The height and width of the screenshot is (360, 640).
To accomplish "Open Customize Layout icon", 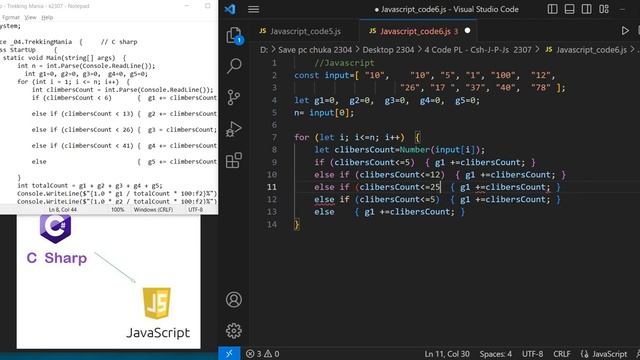I will (x=604, y=9).
